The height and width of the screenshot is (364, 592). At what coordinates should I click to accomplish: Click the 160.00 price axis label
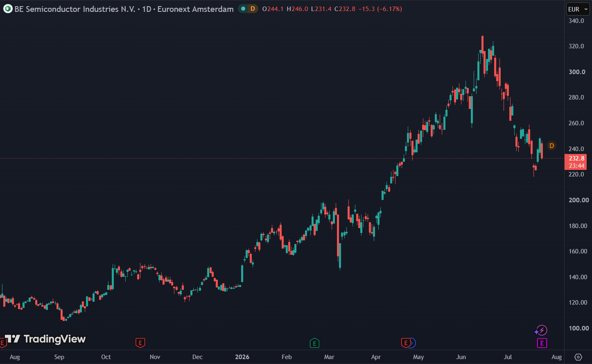click(578, 251)
